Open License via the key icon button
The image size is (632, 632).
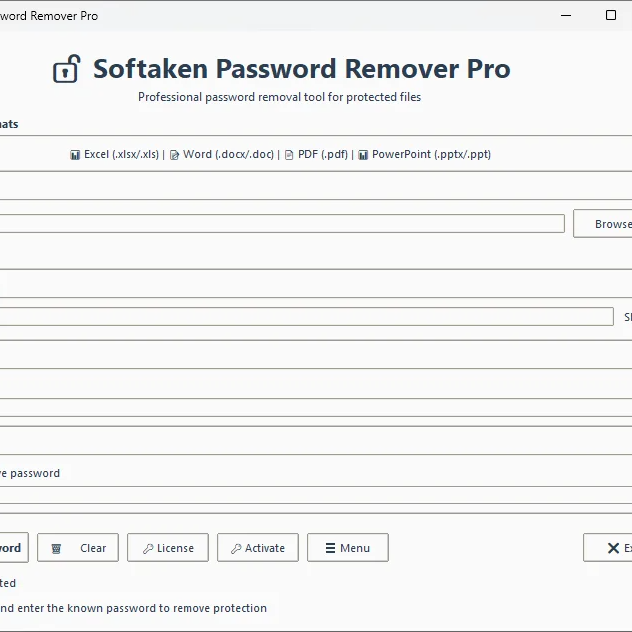click(168, 548)
